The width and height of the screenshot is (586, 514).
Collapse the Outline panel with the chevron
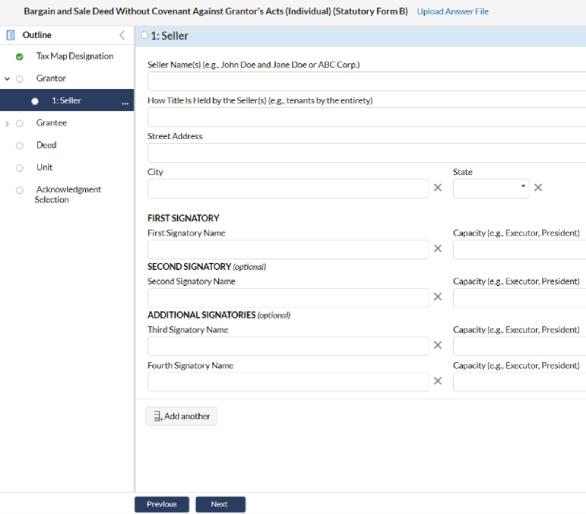click(x=122, y=35)
